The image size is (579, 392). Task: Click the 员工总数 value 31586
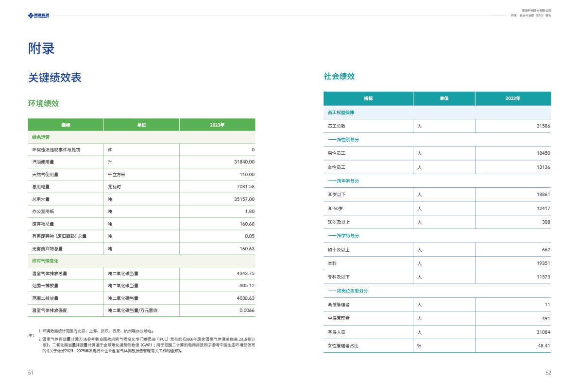tap(543, 126)
